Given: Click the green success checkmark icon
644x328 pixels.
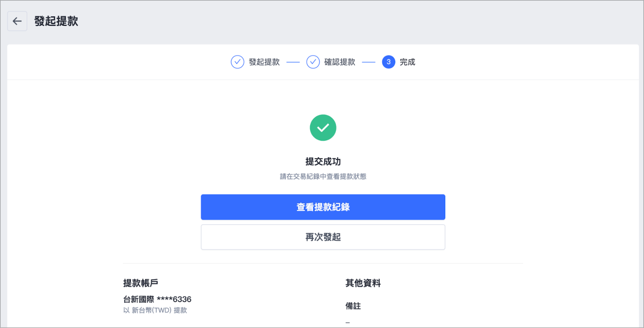Looking at the screenshot, I should tap(323, 128).
